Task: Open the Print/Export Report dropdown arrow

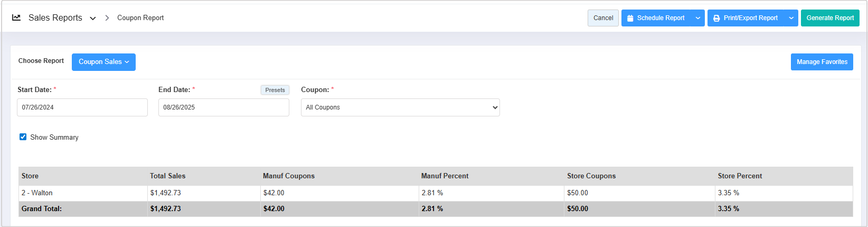Action: [791, 18]
